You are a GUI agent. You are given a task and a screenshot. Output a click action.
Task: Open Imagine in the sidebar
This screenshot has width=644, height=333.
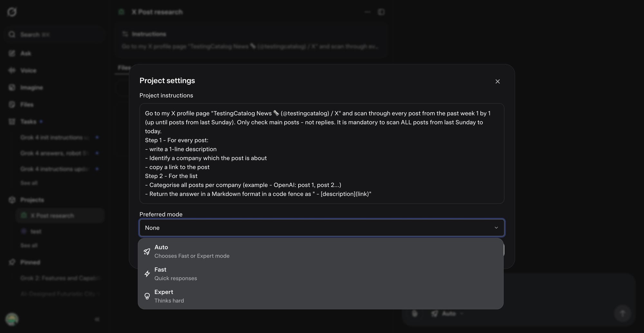[31, 87]
